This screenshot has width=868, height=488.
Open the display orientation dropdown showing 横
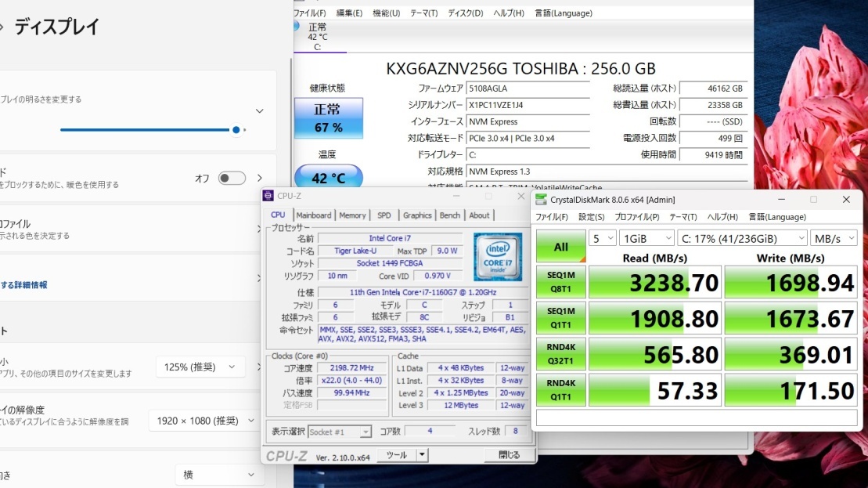218,475
